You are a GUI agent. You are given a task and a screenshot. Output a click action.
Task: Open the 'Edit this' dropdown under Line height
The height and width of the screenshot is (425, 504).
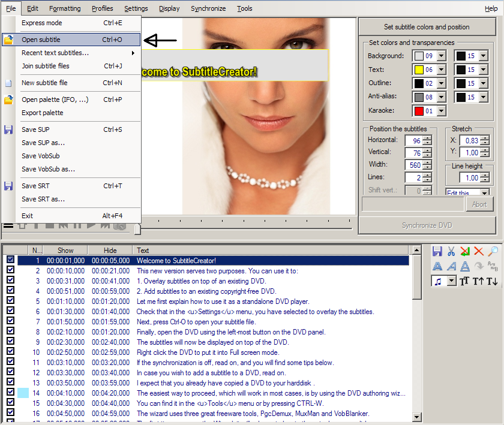(484, 193)
